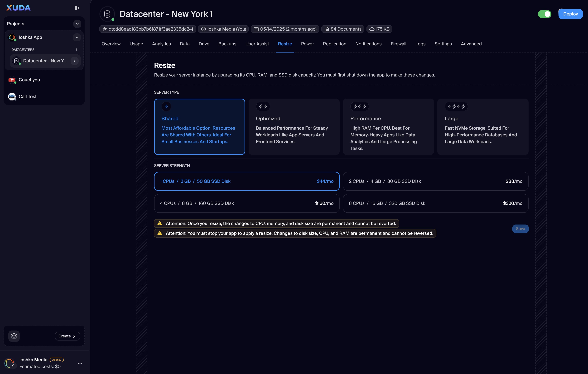Collapse the Projects section chevron
Image resolution: width=588 pixels, height=374 pixels.
click(77, 24)
